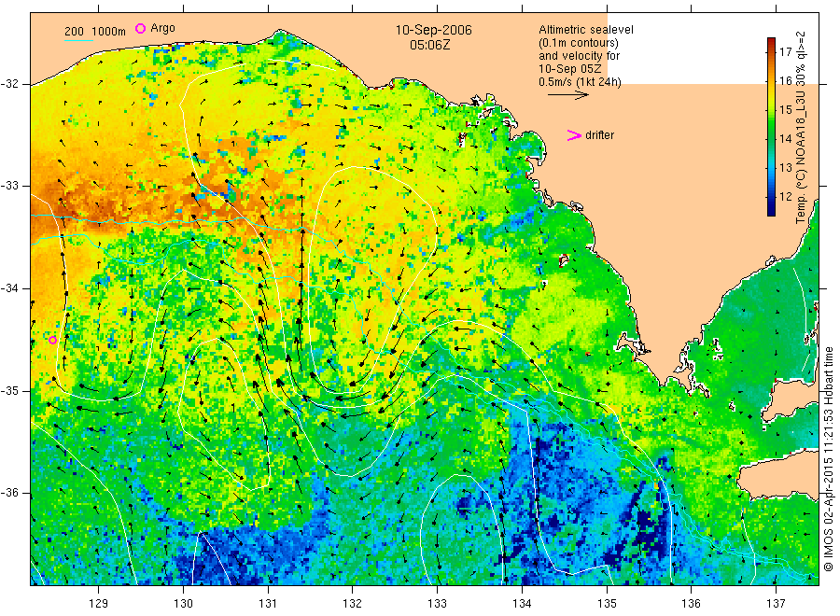840x616 pixels.
Task: Click the latitude label -36
Action: point(9,493)
